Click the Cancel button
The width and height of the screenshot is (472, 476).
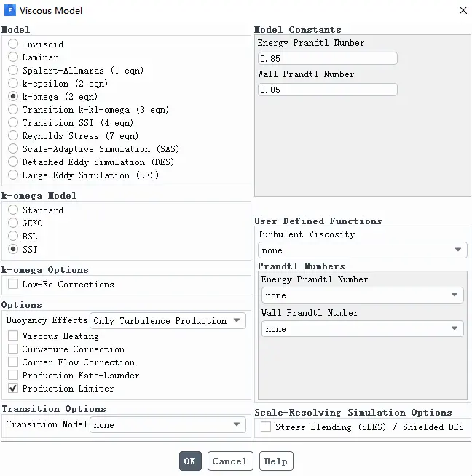point(230,461)
